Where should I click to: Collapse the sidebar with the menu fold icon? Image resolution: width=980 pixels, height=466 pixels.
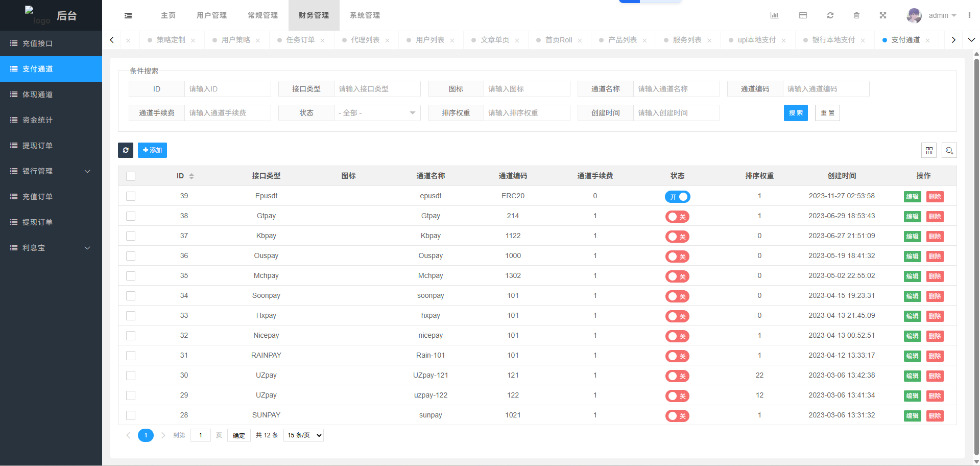click(x=128, y=15)
